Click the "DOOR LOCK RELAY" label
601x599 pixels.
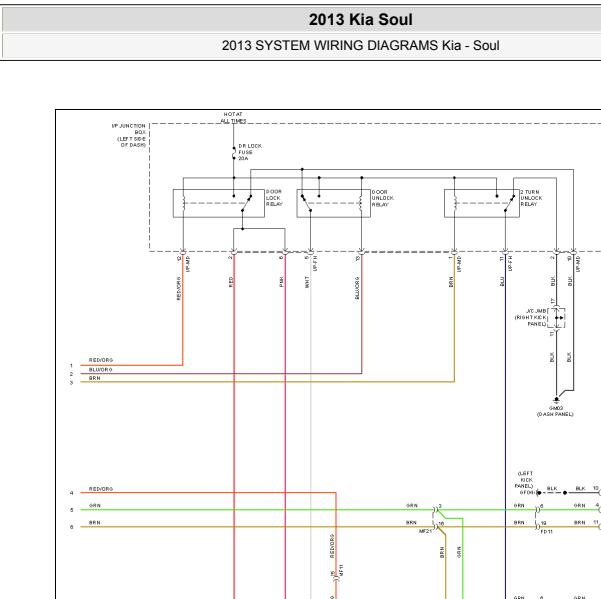click(274, 198)
